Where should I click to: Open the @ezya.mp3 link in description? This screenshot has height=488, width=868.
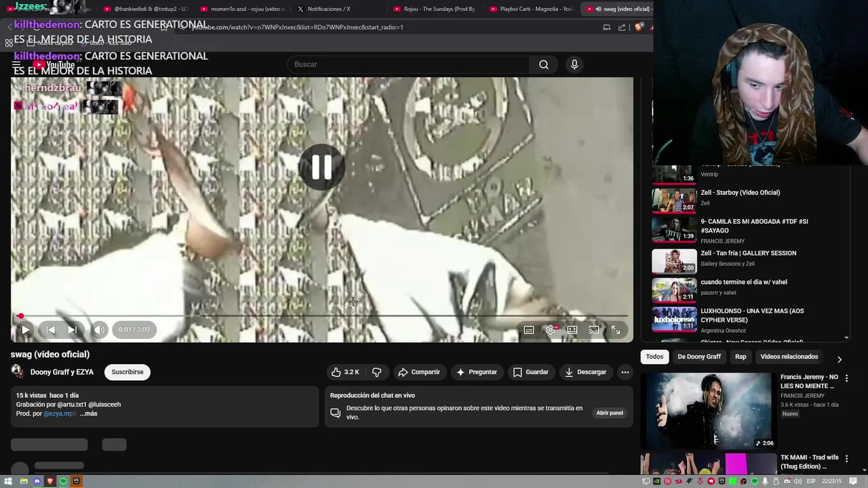tap(60, 413)
